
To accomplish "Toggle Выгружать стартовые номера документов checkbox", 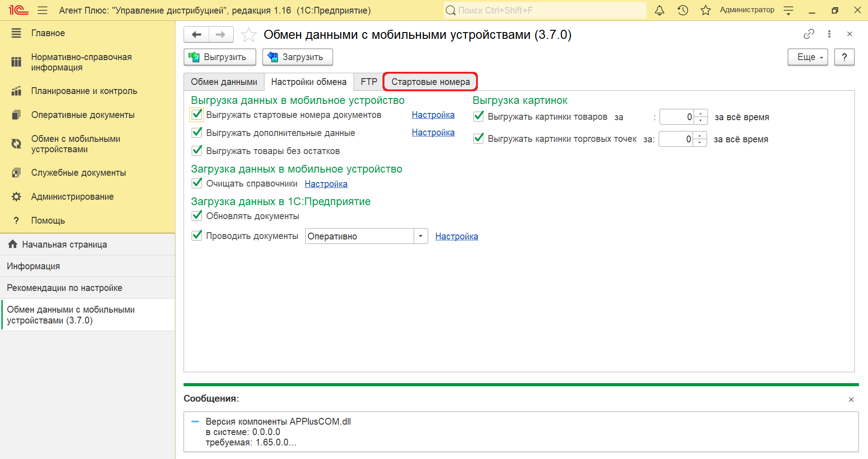I will point(197,115).
